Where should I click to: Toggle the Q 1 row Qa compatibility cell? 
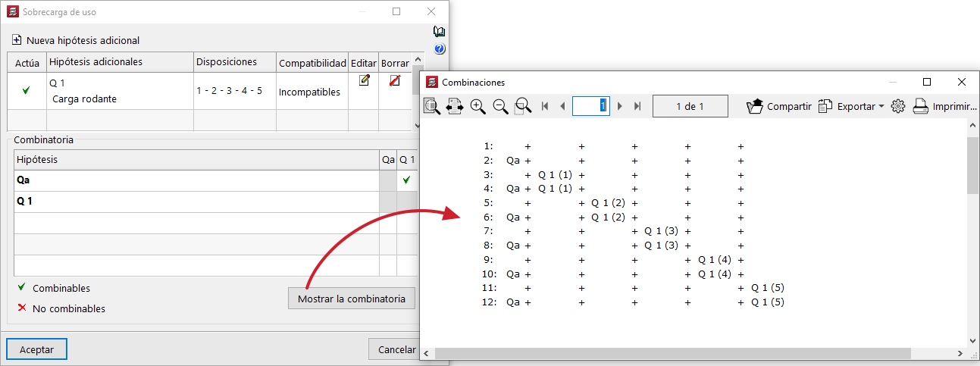click(388, 202)
